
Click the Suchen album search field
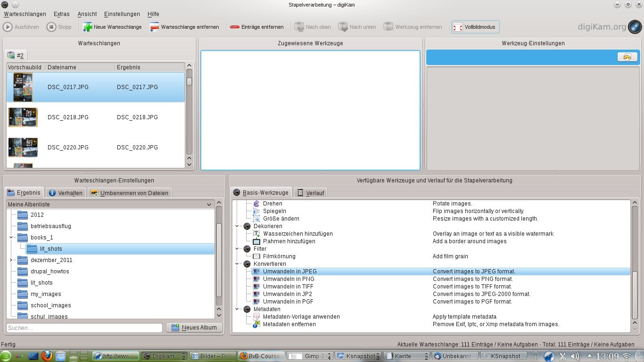tap(84, 328)
